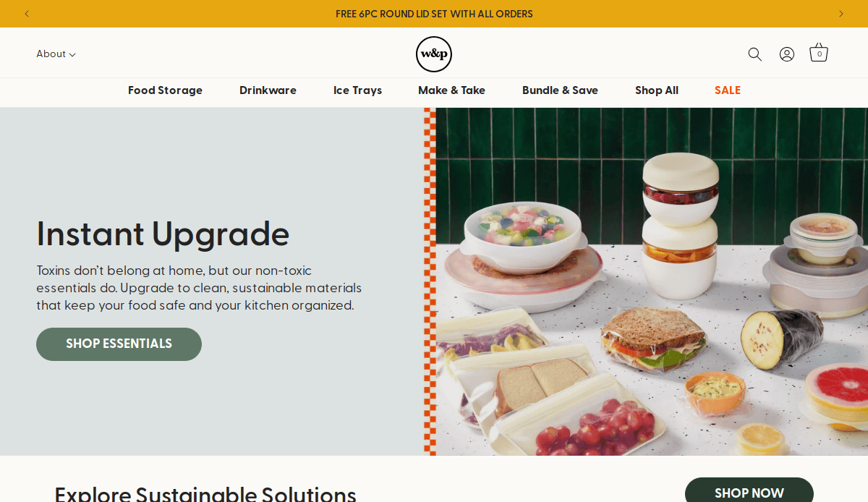Open the user account icon
The width and height of the screenshot is (868, 502).
787,54
